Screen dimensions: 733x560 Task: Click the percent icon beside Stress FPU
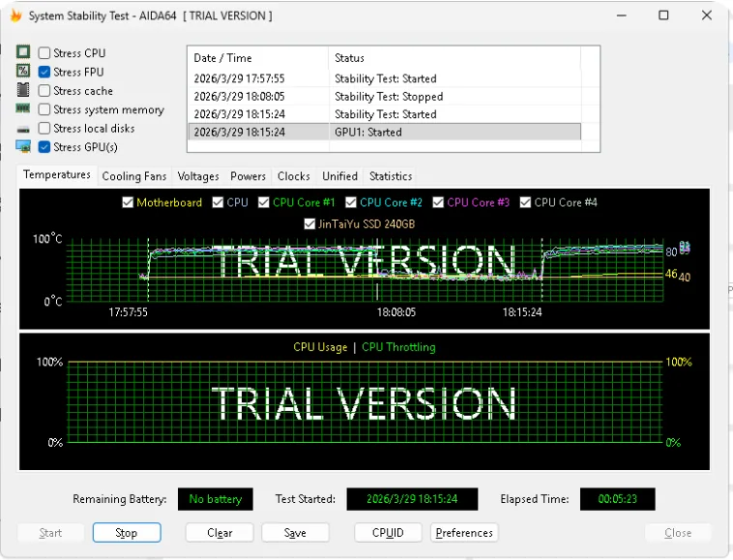[x=23, y=71]
